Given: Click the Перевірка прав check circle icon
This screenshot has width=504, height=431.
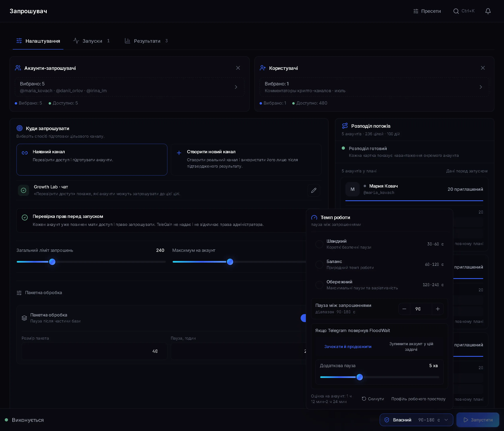Looking at the screenshot, I should click(25, 217).
